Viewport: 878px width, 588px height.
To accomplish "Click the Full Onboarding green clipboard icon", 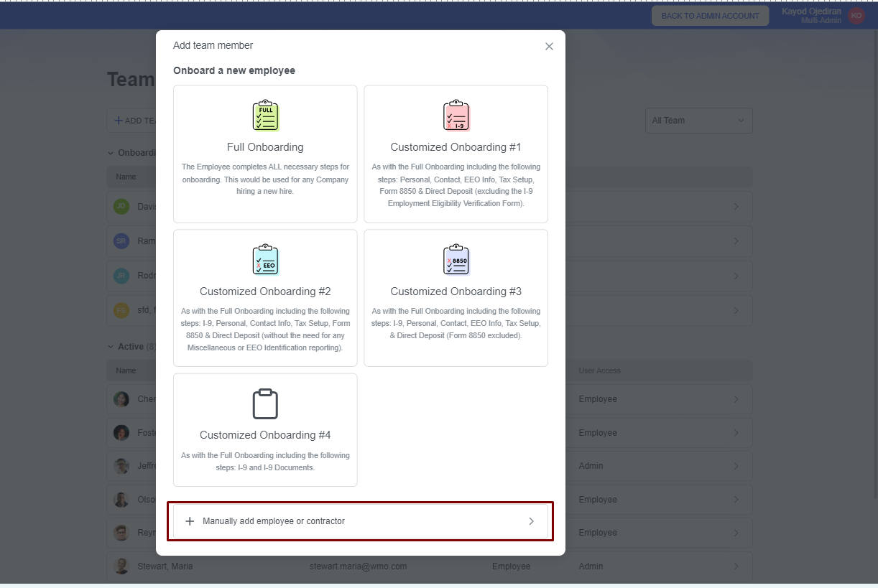I will pyautogui.click(x=265, y=116).
